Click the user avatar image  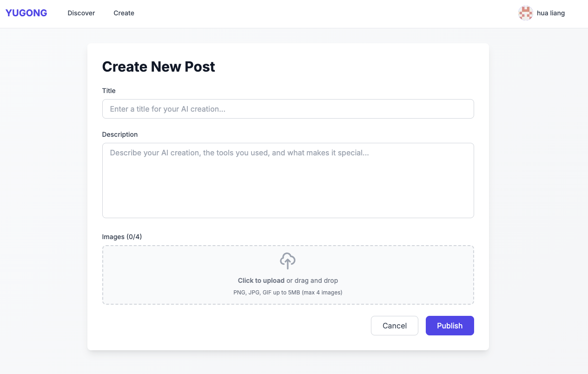[x=525, y=13]
